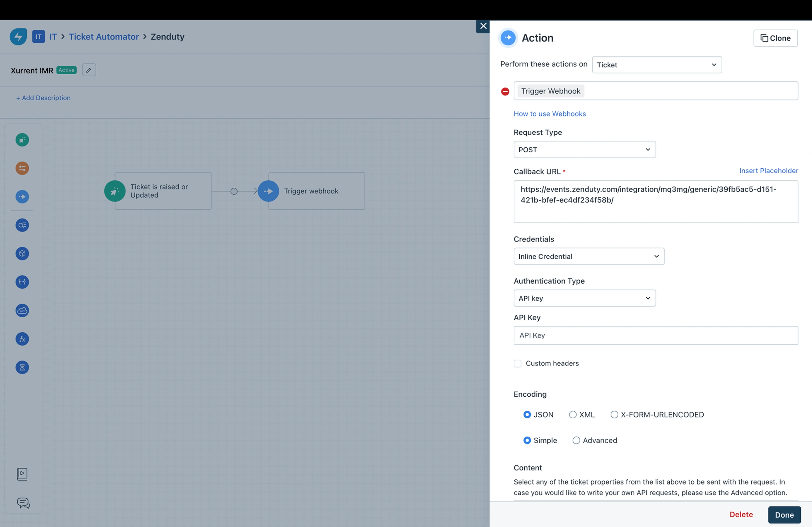Viewport: 812px width, 527px height.
Task: Click the fx expression icon in sidebar
Action: tap(22, 339)
